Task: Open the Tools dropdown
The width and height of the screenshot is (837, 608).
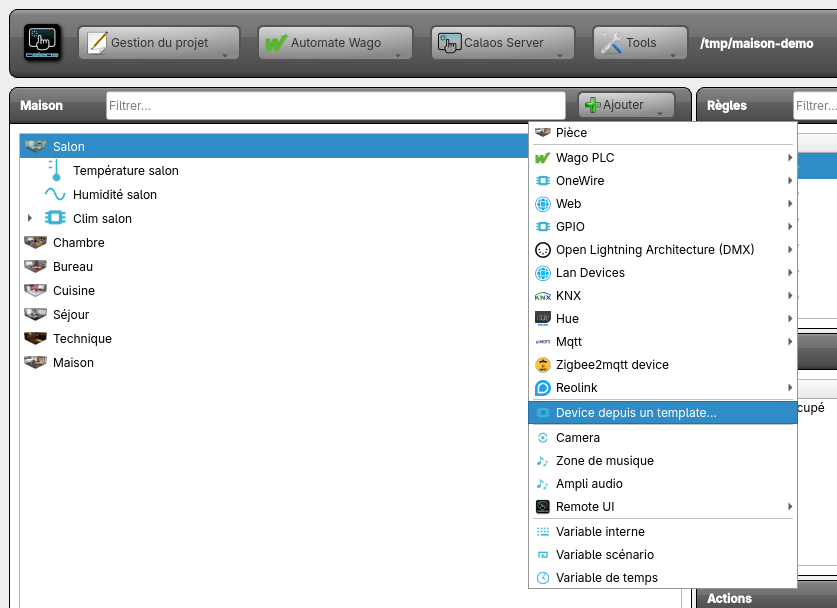Action: (640, 43)
